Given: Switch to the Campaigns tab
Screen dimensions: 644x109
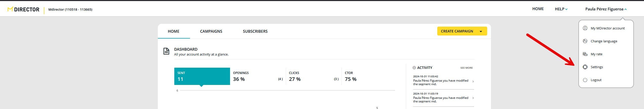Looking at the screenshot, I should [x=211, y=31].
